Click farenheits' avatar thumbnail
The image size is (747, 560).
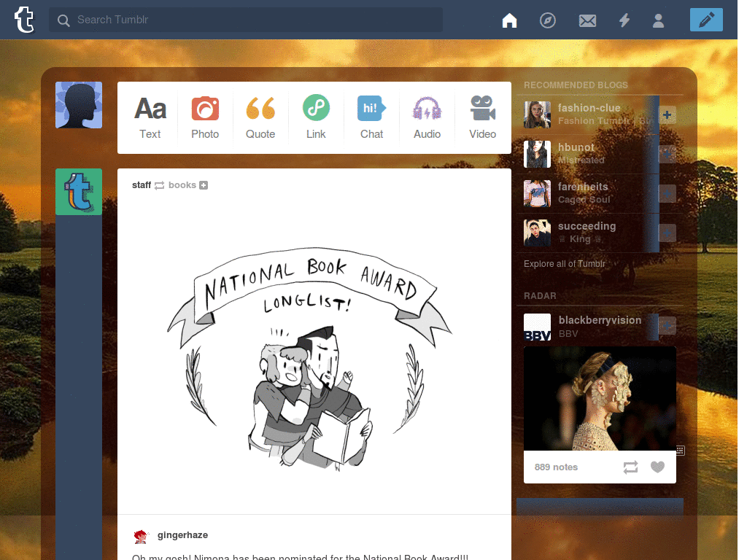coord(537,193)
